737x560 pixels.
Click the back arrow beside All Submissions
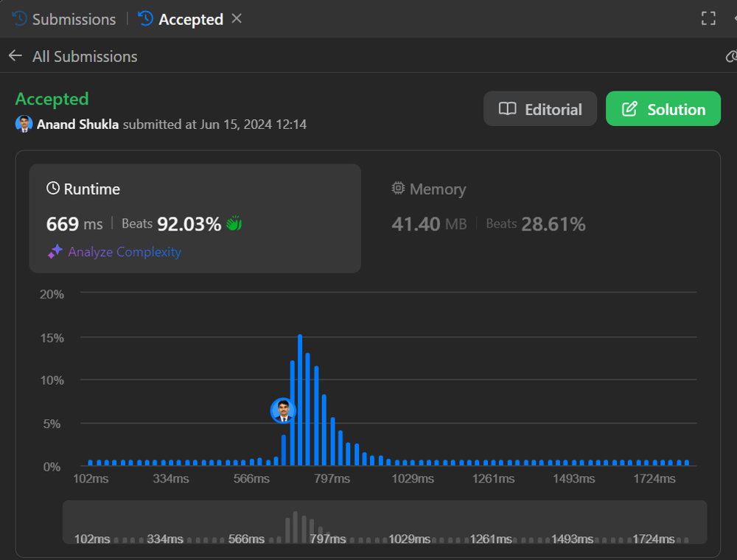15,56
